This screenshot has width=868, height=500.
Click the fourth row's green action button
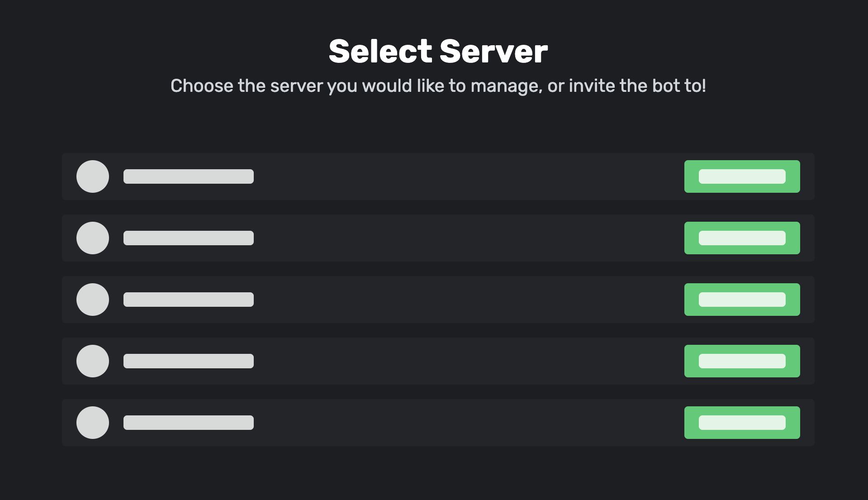(x=742, y=361)
